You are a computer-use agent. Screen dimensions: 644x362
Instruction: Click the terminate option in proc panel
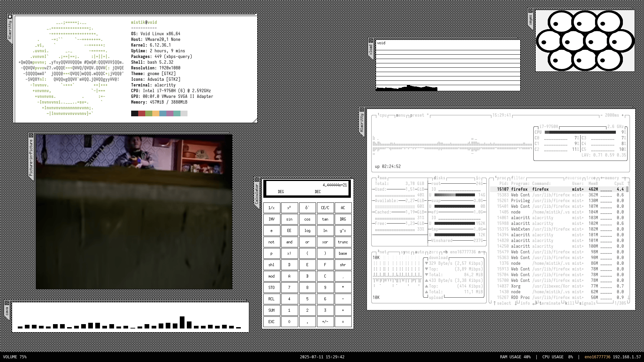[549, 303]
